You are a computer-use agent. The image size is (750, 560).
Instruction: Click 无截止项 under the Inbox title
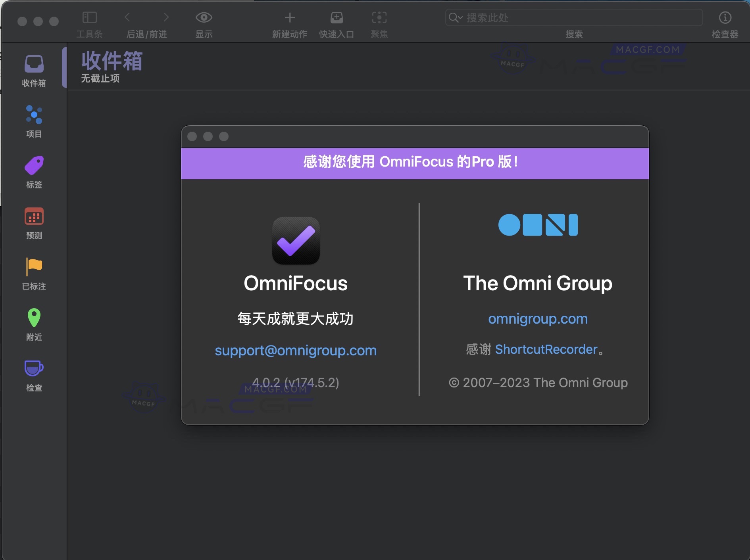coord(100,79)
